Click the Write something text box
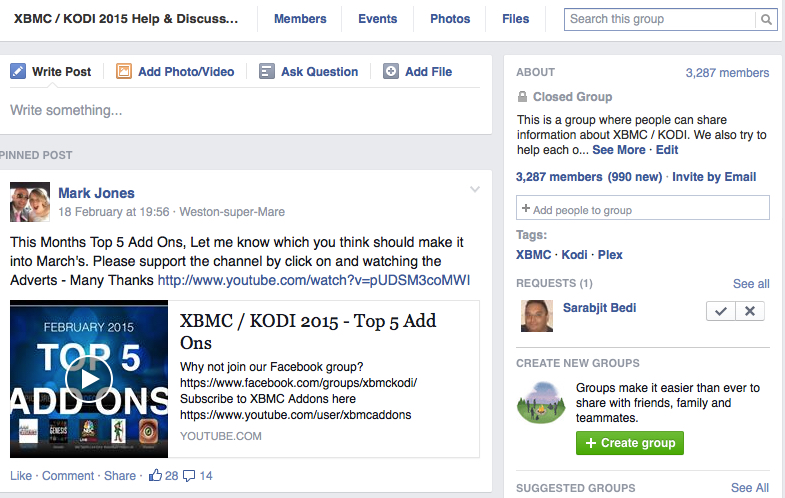This screenshot has height=498, width=785. coord(245,110)
